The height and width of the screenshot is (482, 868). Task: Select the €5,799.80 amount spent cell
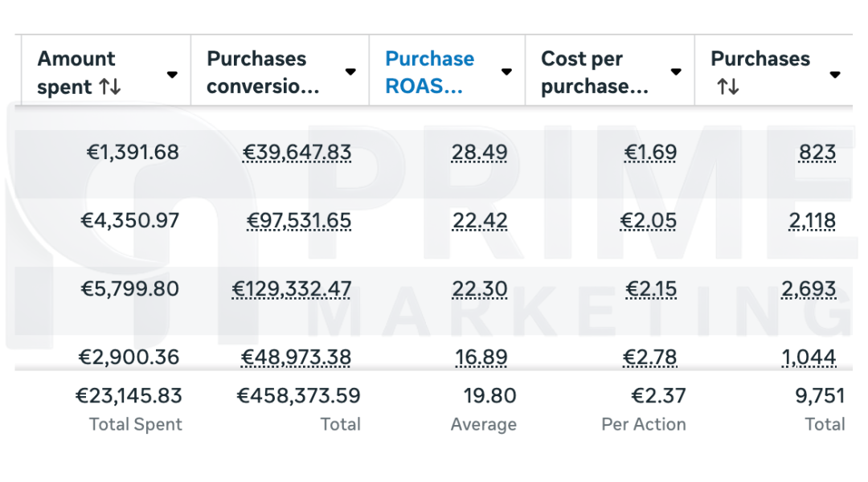(129, 289)
